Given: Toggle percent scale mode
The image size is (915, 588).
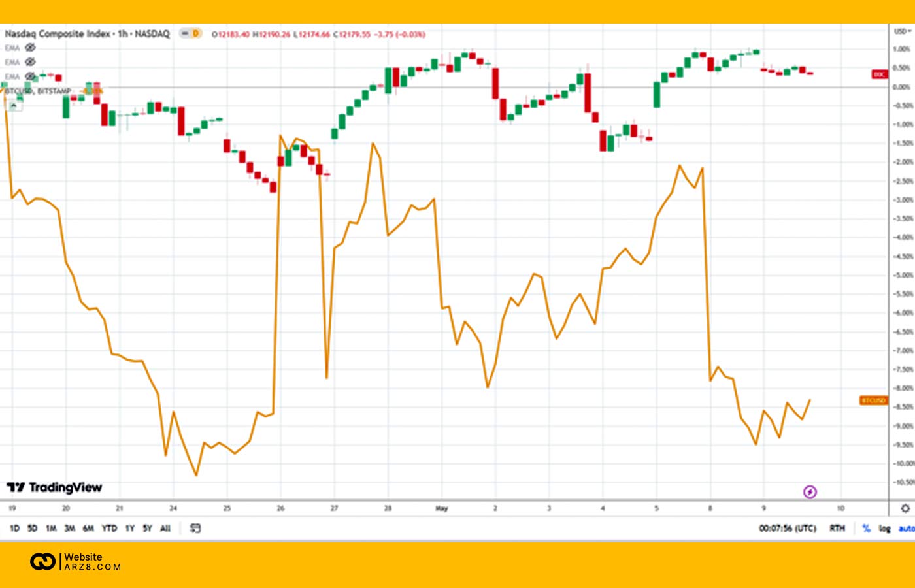Looking at the screenshot, I should tap(866, 528).
